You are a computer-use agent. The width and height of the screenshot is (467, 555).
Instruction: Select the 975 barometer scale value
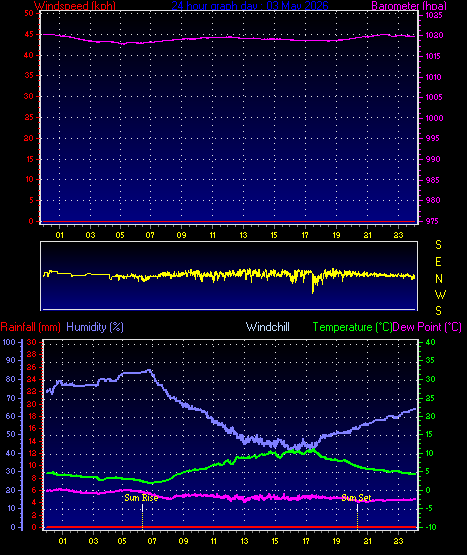[x=433, y=221]
